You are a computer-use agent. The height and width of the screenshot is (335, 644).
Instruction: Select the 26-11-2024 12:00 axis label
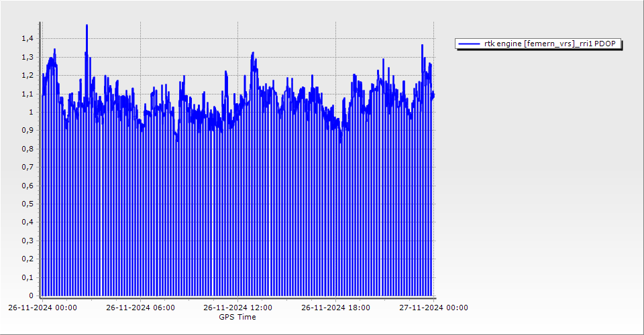[x=237, y=308]
